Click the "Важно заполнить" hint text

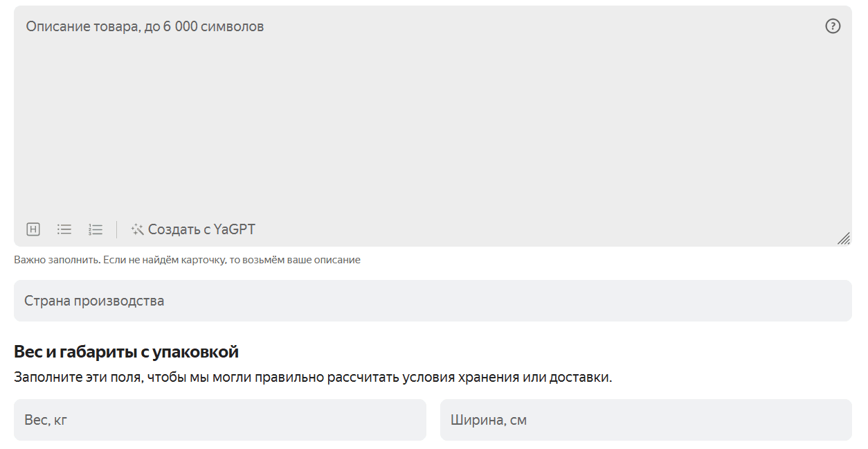coord(187,261)
